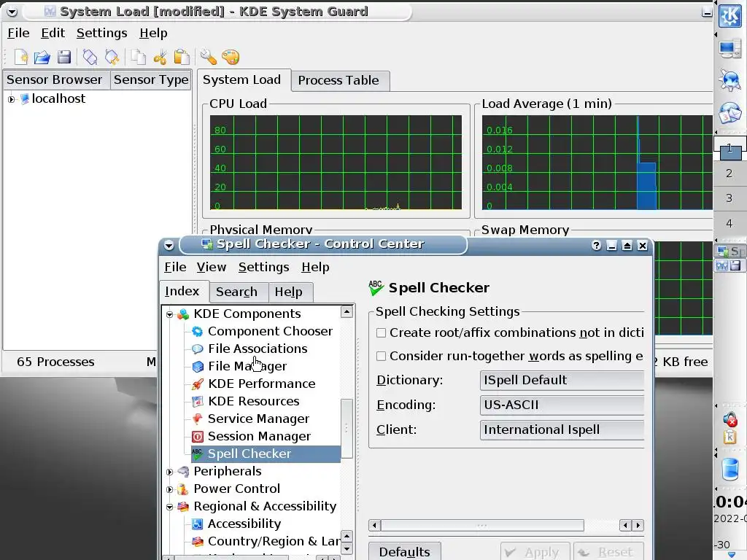Open Settings menu in System Guard
747x560 pixels.
click(x=101, y=33)
